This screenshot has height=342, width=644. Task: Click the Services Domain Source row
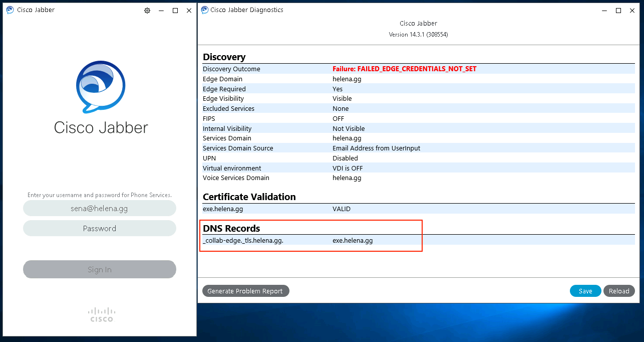pyautogui.click(x=238, y=148)
